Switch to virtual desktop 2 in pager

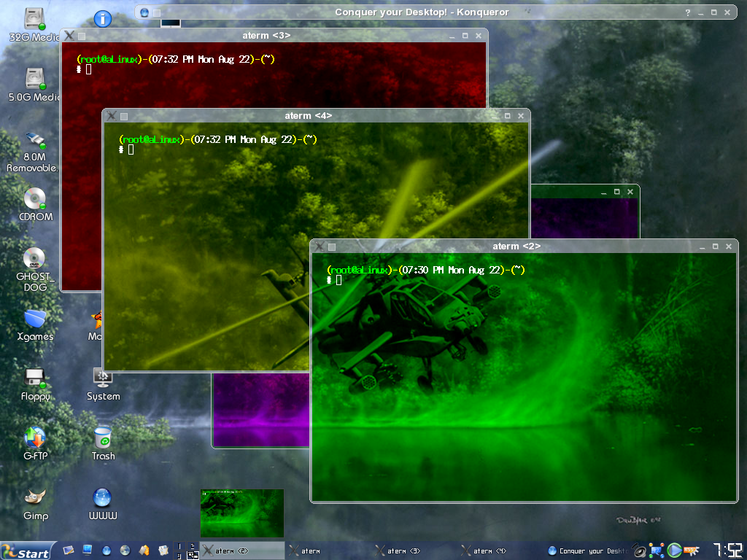(193, 546)
